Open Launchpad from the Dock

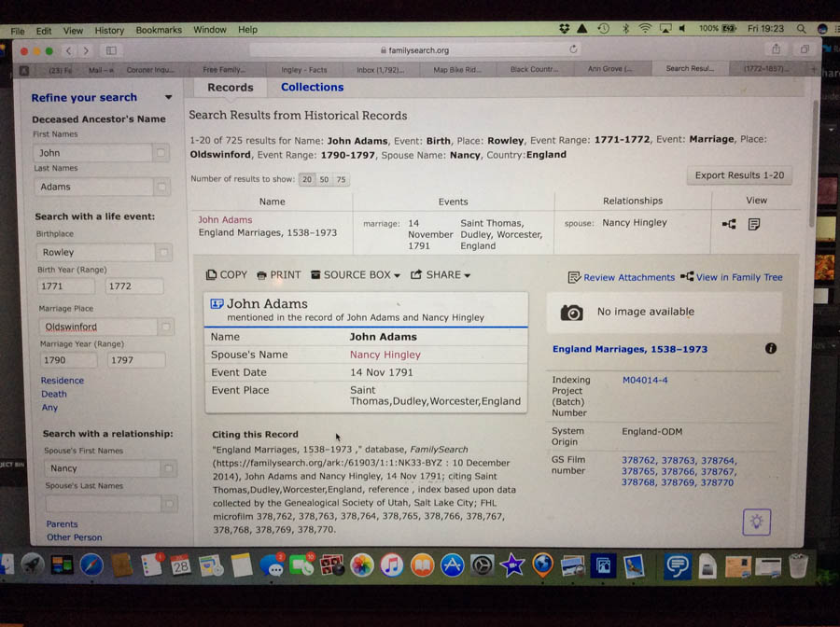32,564
